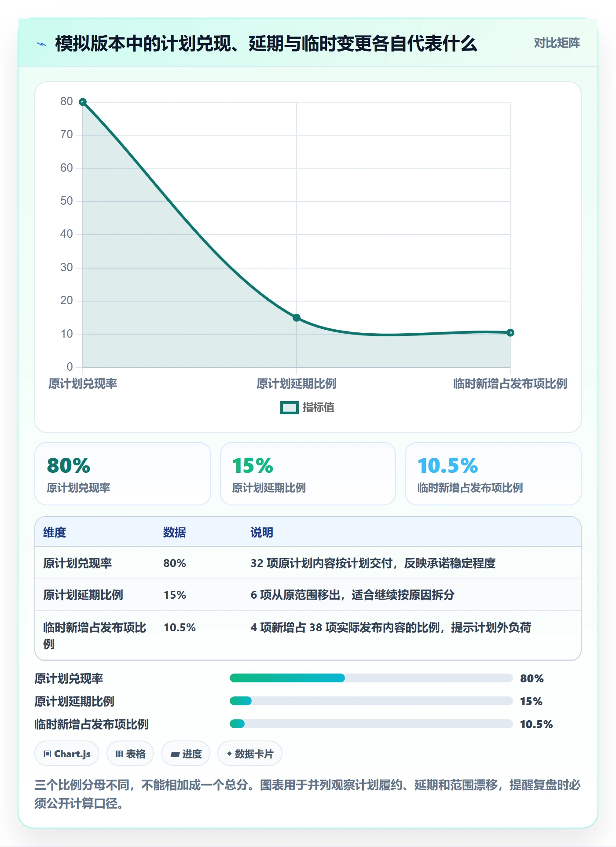
Task: Click the 临时新增占发布项比例 x-axis label
Action: (x=510, y=384)
